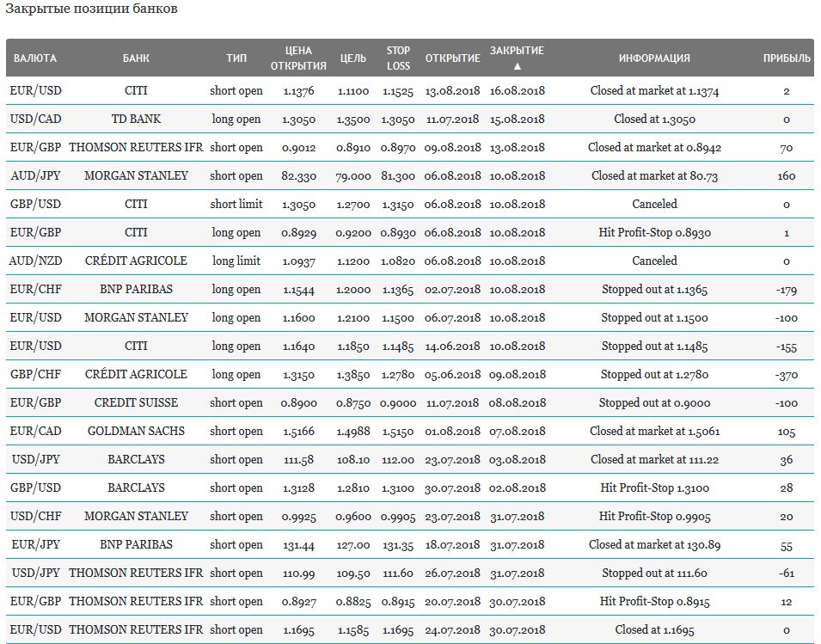Click 'Closed at market at 111.22' cell
821x644 pixels.
click(x=654, y=460)
